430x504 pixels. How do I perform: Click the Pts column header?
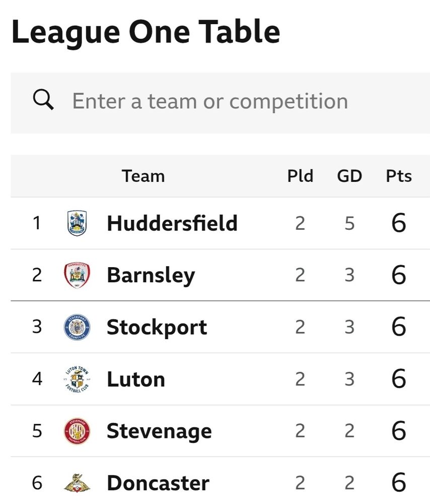[399, 176]
